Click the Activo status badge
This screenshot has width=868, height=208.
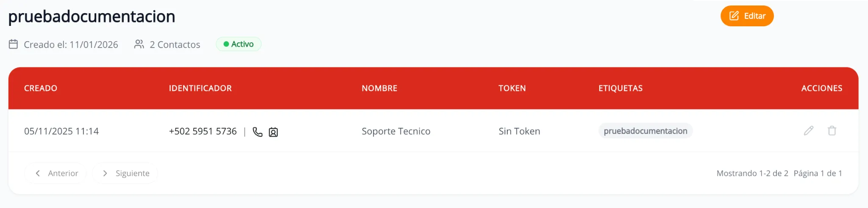tap(239, 44)
